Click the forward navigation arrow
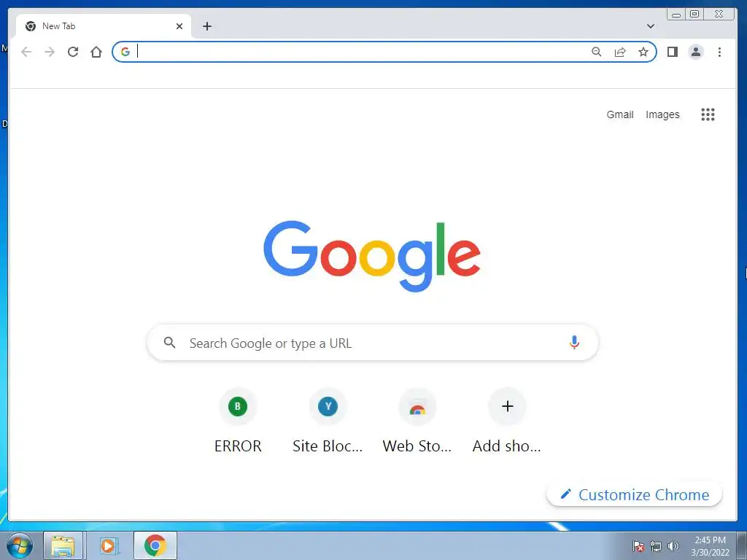 pos(50,52)
